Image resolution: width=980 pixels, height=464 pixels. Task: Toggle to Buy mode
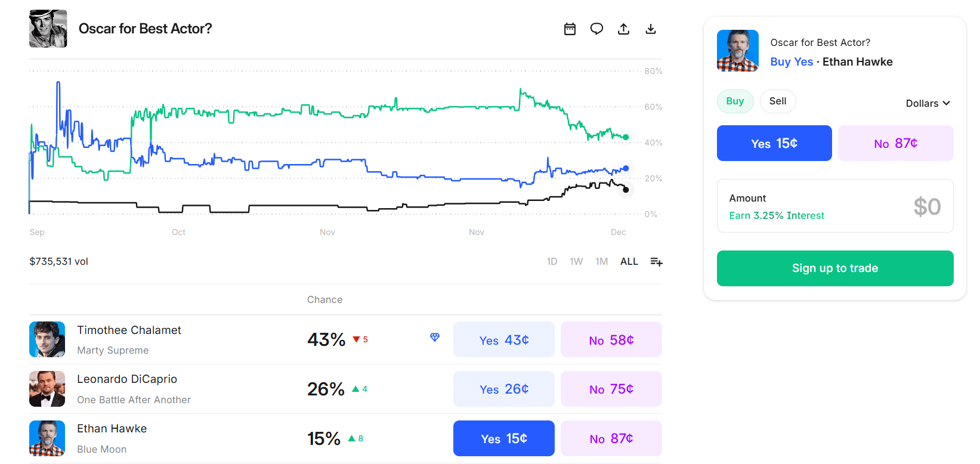735,101
